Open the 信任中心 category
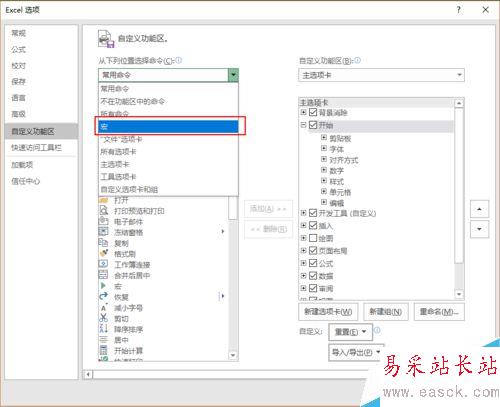 click(41, 181)
